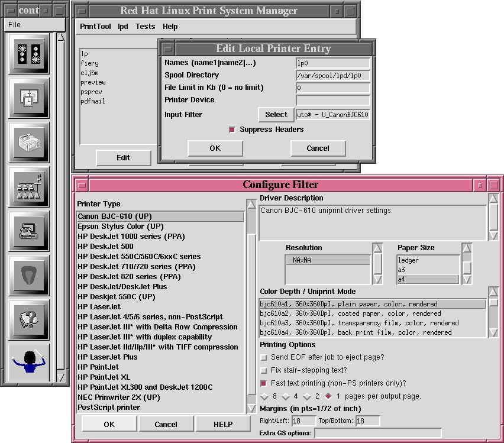
Task: Open the window menu of Edit Local Printer Entry
Action: [168, 49]
